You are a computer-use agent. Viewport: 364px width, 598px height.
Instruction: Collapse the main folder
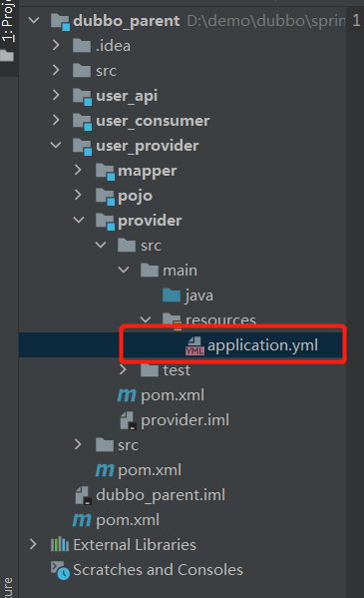coord(124,270)
